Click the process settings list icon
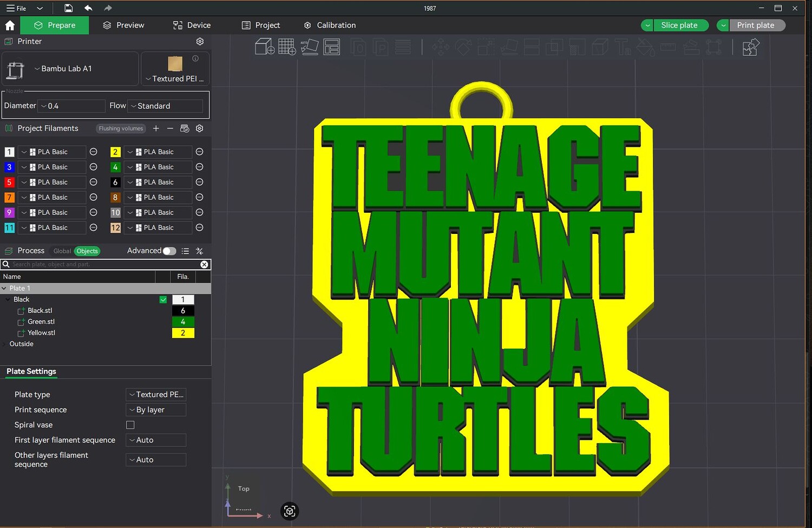The width and height of the screenshot is (812, 528). pyautogui.click(x=185, y=251)
